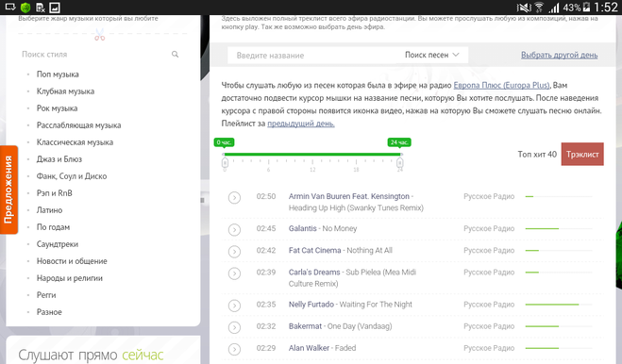
Task: Click the Трэклист button
Action: (582, 155)
